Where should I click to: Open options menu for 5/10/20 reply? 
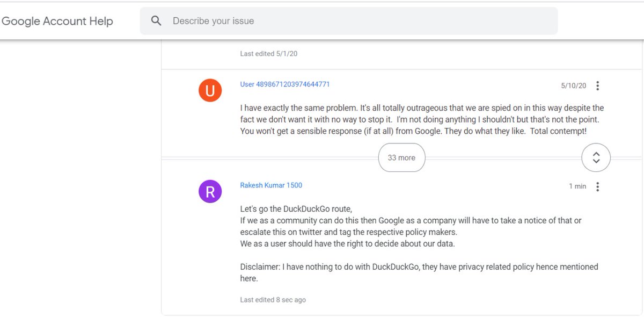pos(597,85)
